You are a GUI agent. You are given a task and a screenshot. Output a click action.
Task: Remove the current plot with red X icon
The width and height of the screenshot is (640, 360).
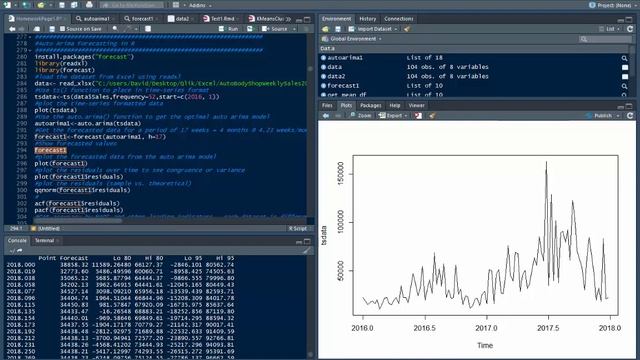(418, 116)
